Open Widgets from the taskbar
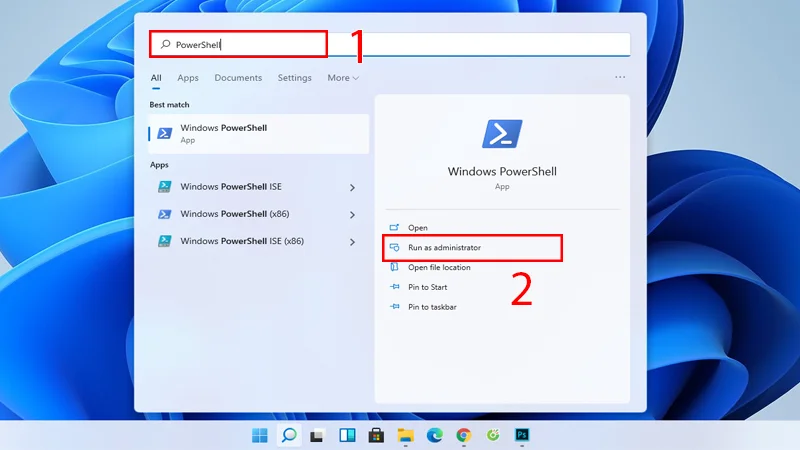This screenshot has width=800, height=450. point(347,435)
